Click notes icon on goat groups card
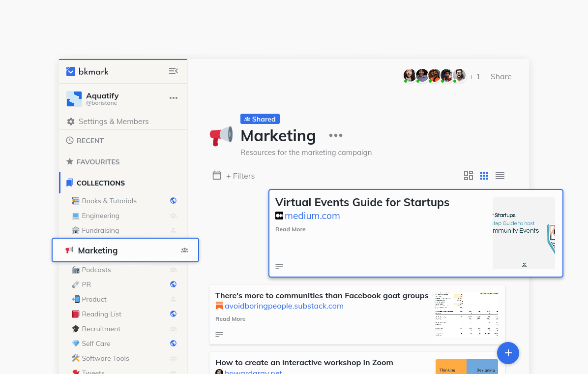588x374 pixels. pos(219,334)
